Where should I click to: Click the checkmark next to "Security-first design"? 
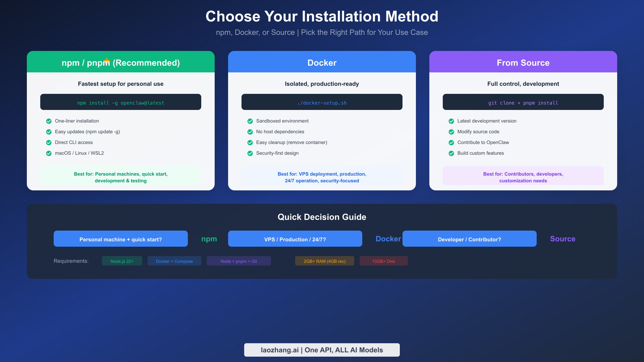(250, 153)
